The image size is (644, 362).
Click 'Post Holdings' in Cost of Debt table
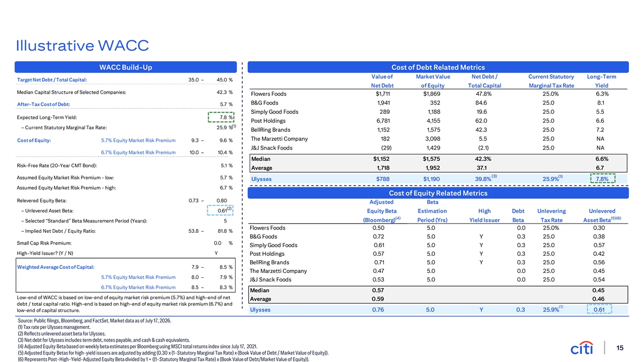pyautogui.click(x=267, y=121)
